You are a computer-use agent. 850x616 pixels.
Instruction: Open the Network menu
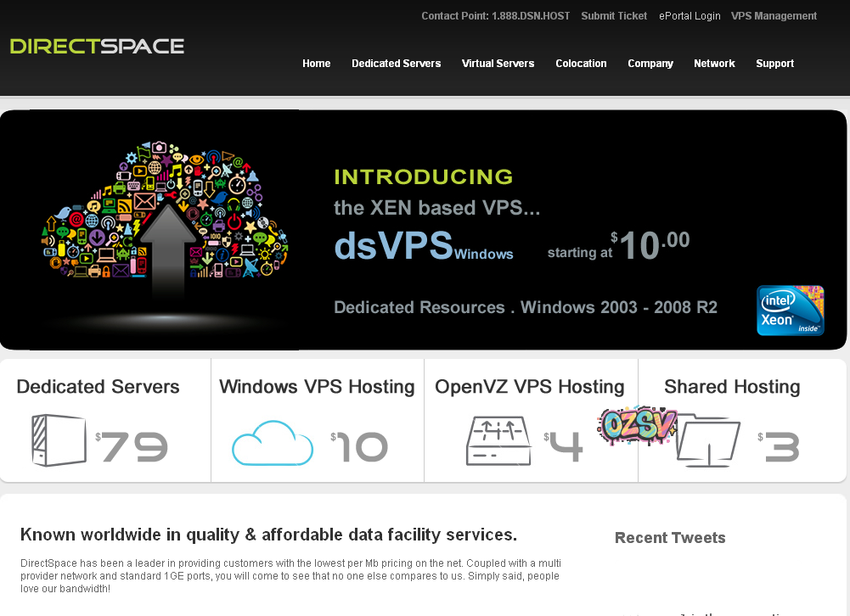pyautogui.click(x=714, y=63)
